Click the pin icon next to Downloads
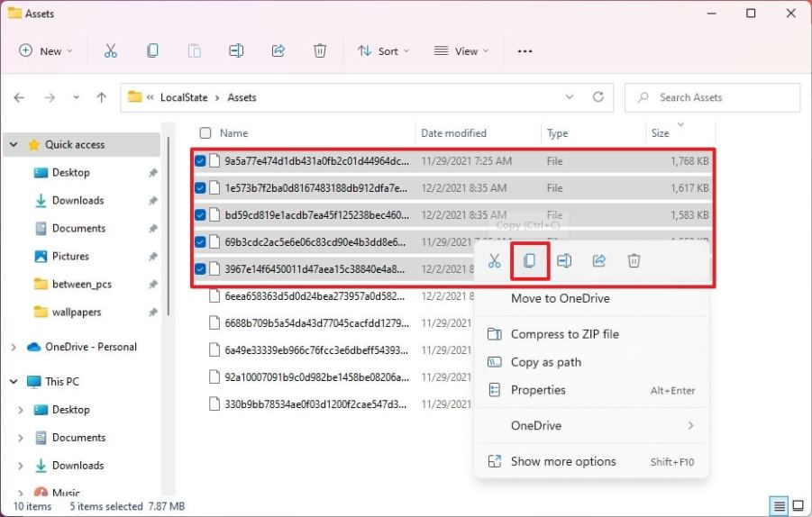 (x=153, y=201)
